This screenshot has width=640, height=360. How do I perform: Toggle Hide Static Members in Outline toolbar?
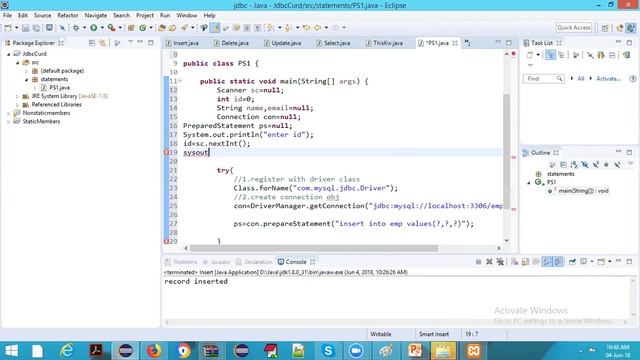coord(596,164)
